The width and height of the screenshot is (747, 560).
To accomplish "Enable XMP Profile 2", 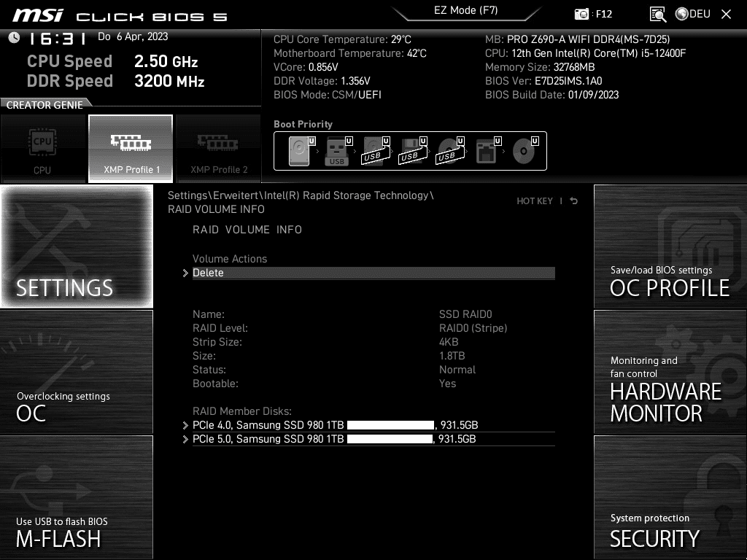I will tap(219, 149).
